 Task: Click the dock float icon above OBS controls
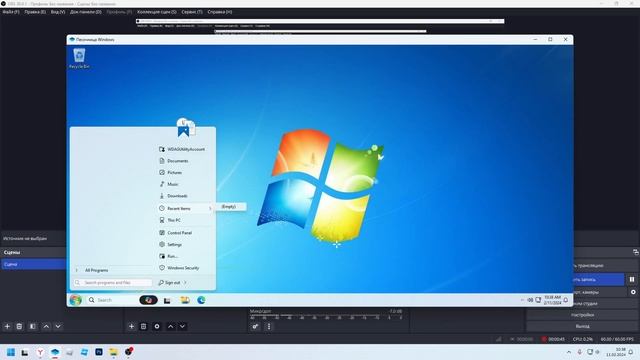click(x=636, y=253)
